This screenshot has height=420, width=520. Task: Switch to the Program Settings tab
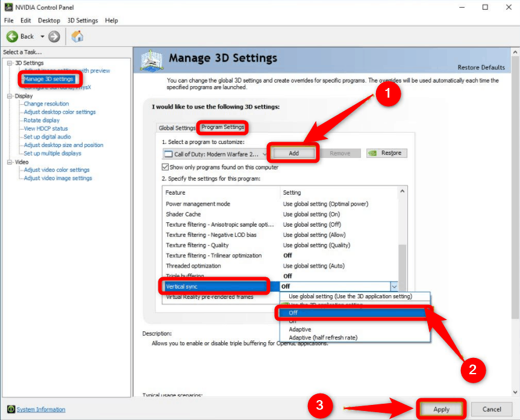[222, 127]
